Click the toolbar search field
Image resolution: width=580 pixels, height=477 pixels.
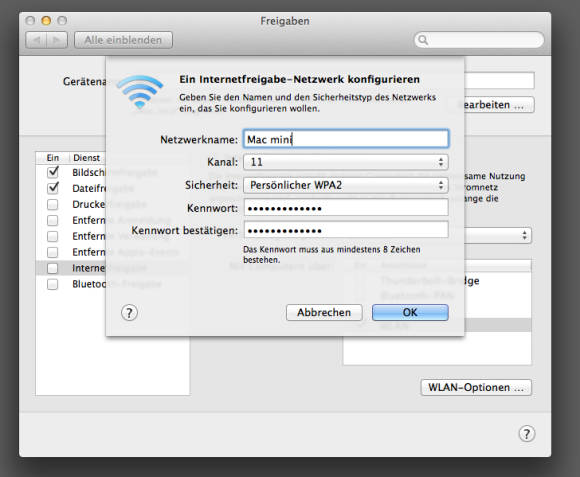(x=479, y=40)
